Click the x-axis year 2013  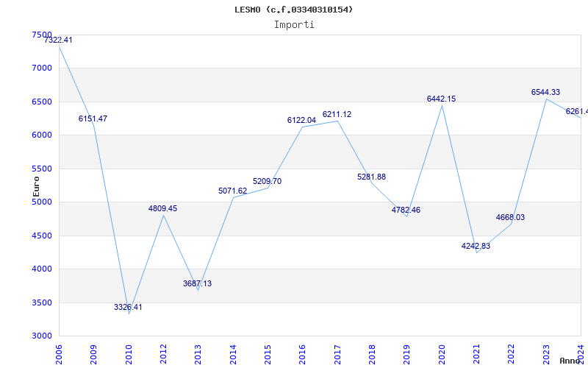pos(198,355)
